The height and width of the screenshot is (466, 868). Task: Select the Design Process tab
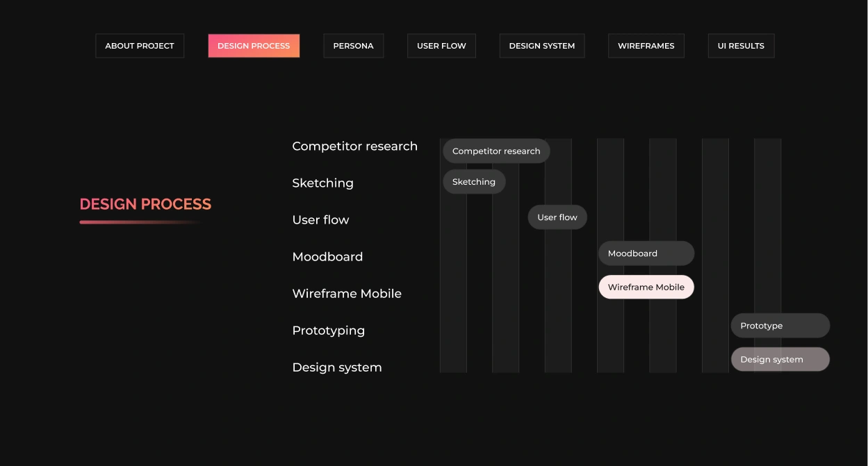254,46
